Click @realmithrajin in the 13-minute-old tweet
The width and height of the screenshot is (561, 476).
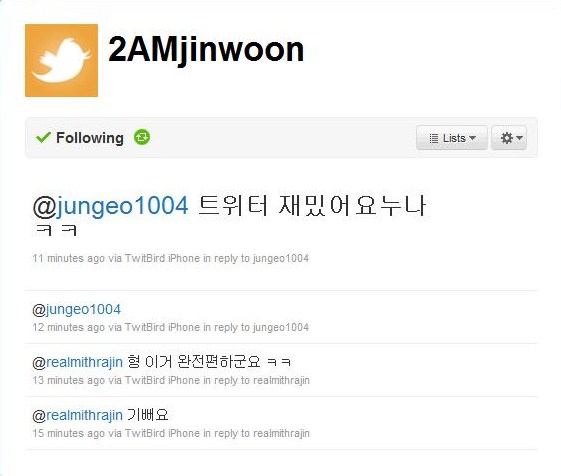77,362
